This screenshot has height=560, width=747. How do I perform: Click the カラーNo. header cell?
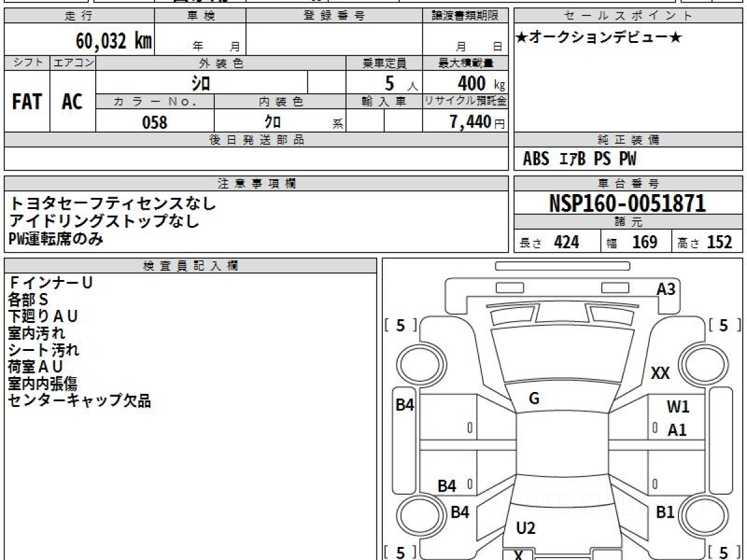click(x=155, y=101)
